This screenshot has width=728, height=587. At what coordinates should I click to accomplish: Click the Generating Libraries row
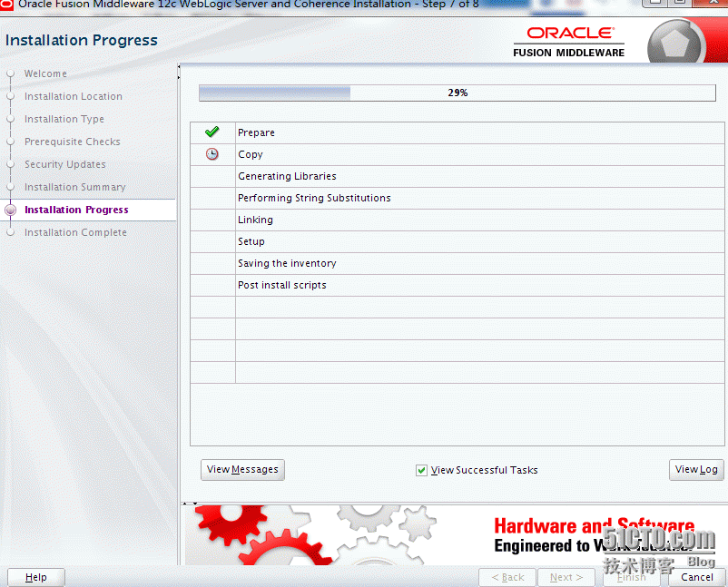457,176
